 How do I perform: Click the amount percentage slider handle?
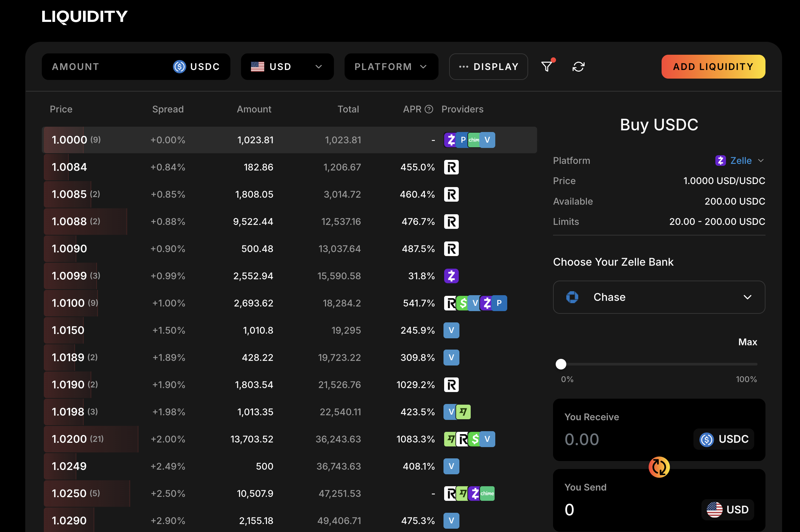561,364
